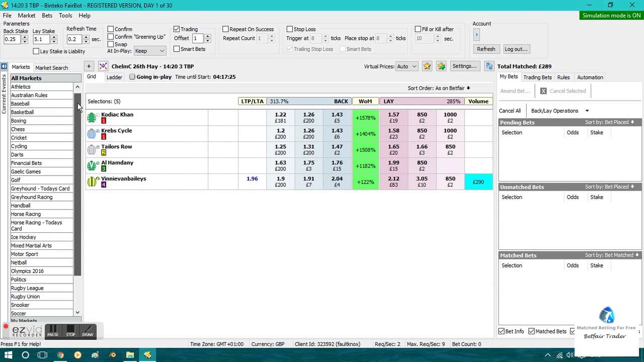The width and height of the screenshot is (644, 362).
Task: Open market Settings button
Action: pyautogui.click(x=464, y=66)
